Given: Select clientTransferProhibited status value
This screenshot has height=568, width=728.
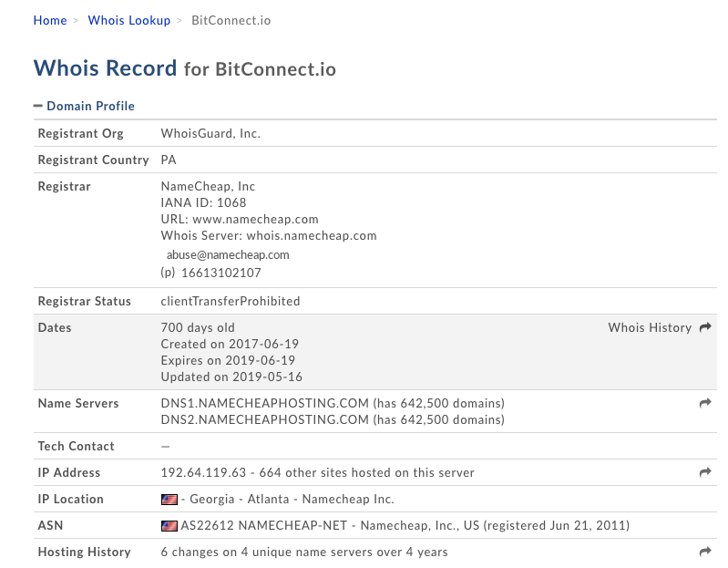Looking at the screenshot, I should coord(231,301).
